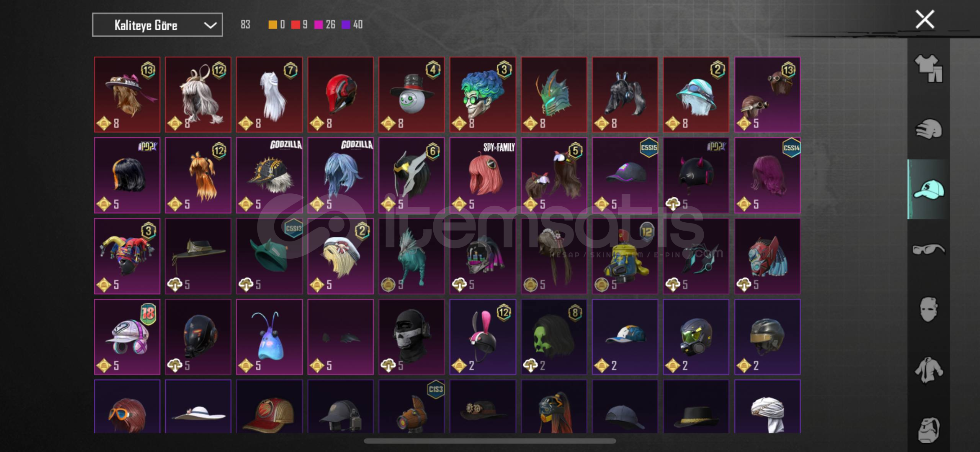
Task: Close the inventory with the X
Action: (925, 19)
